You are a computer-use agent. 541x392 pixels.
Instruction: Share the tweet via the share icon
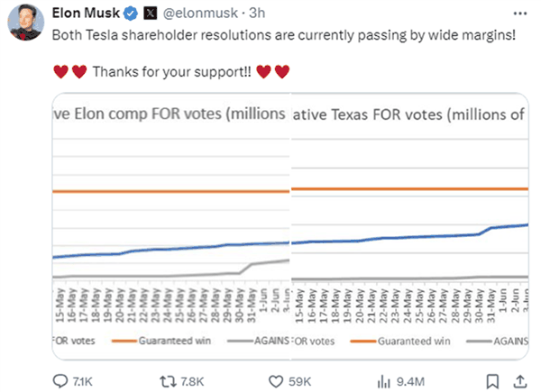pos(518,380)
